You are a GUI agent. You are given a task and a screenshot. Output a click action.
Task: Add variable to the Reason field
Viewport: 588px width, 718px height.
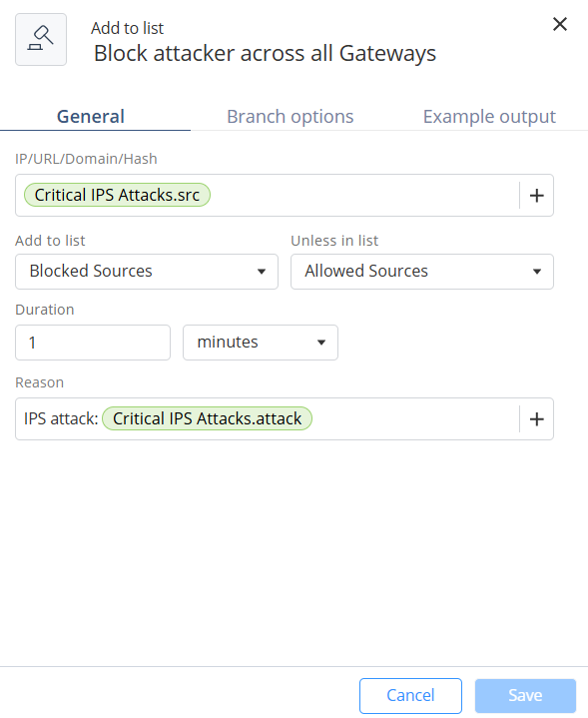click(x=536, y=419)
